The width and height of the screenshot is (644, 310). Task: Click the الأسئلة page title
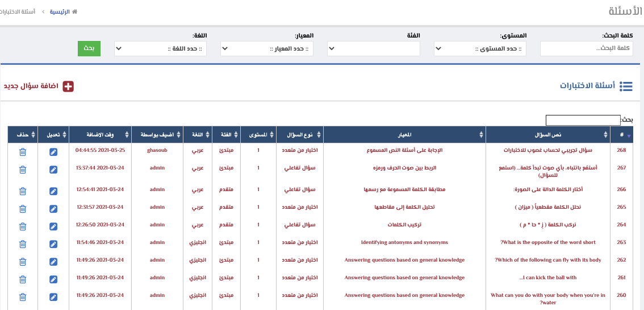click(x=625, y=11)
